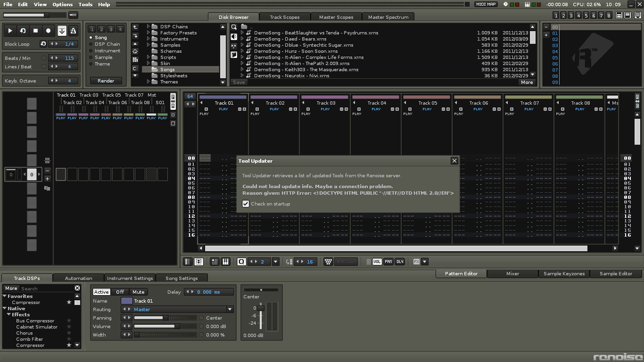The image size is (644, 362).
Task: Open the quantize amount dropdown arrow
Action: (x=275, y=262)
